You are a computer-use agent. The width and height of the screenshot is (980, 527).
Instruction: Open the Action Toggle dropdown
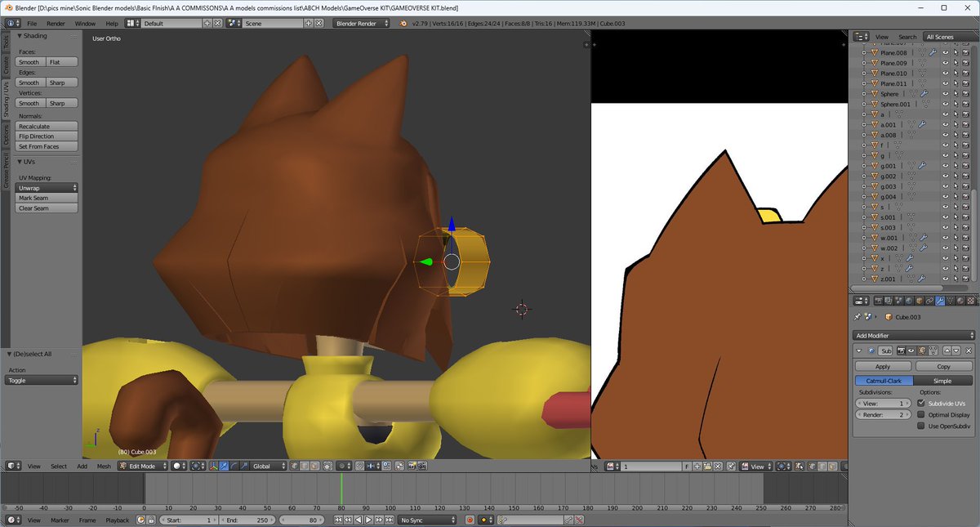coord(42,380)
